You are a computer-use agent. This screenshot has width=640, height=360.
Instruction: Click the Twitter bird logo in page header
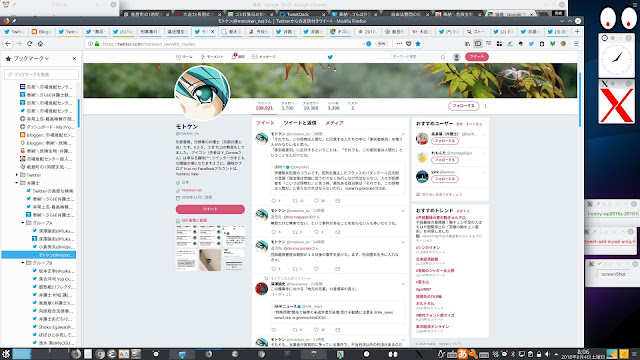pyautogui.click(x=330, y=57)
